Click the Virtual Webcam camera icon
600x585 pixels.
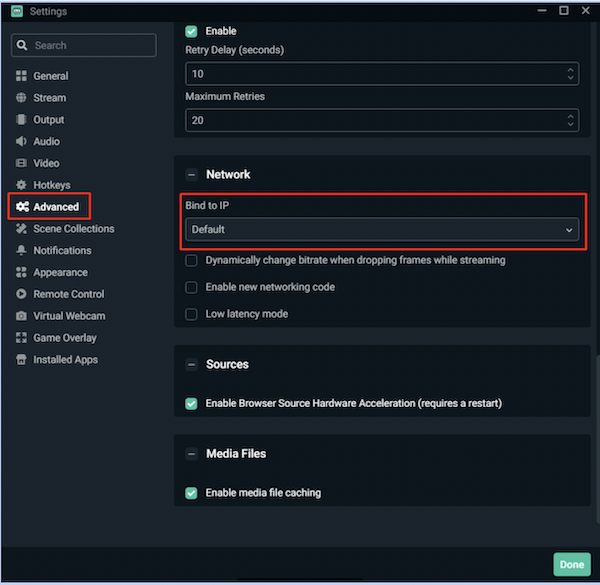21,316
